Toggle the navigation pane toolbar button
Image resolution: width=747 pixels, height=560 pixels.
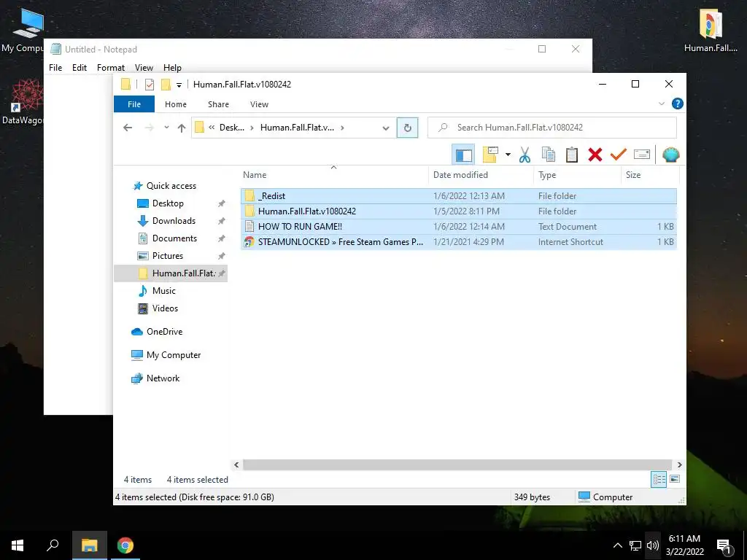pos(463,155)
